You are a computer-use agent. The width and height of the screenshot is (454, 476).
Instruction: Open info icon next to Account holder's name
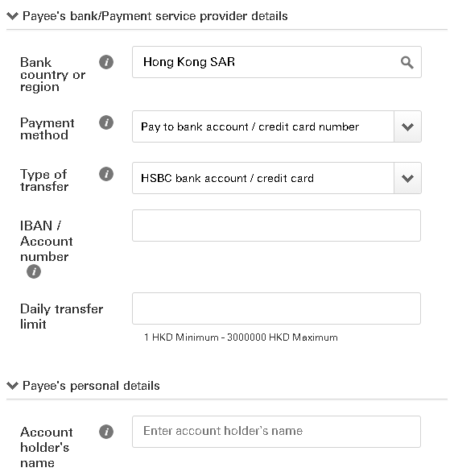[x=106, y=432]
